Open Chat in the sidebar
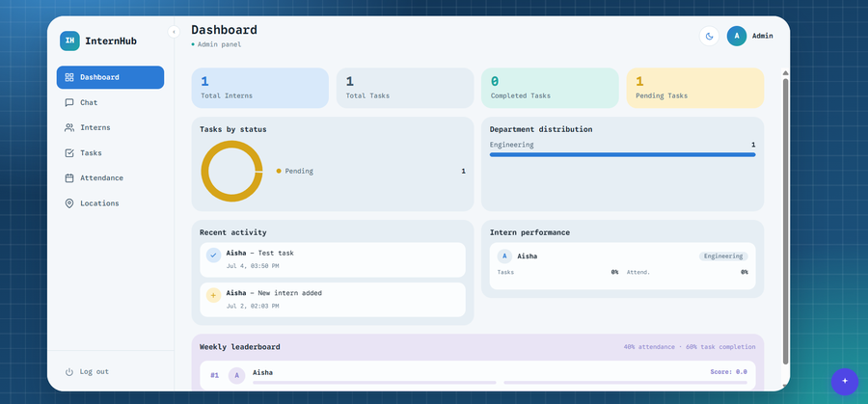The width and height of the screenshot is (868, 404). pos(110,102)
